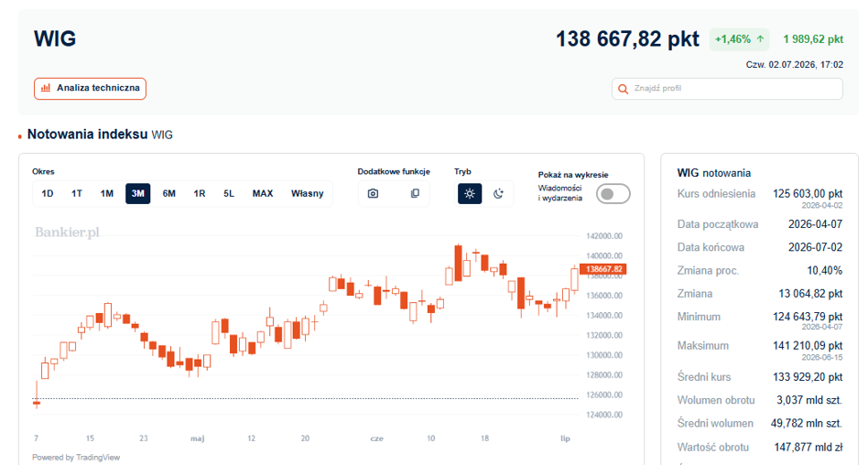
Task: Click the Pokaż na wykresie label
Action: [573, 175]
